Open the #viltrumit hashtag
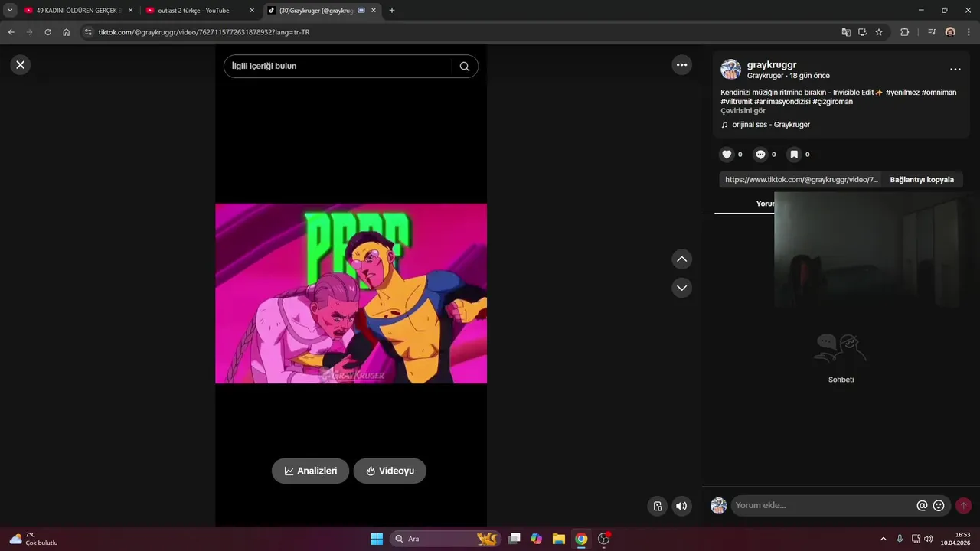The image size is (980, 551). [x=736, y=102]
